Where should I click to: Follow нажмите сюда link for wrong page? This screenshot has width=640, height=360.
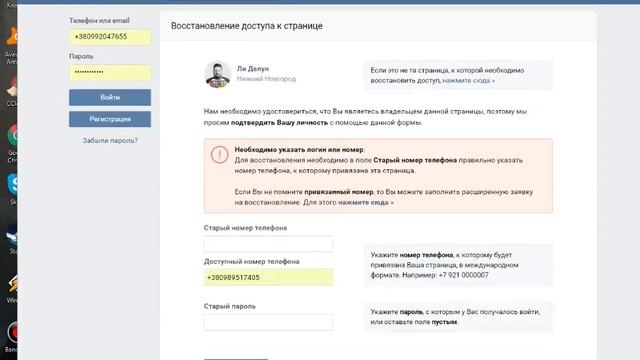(468, 80)
